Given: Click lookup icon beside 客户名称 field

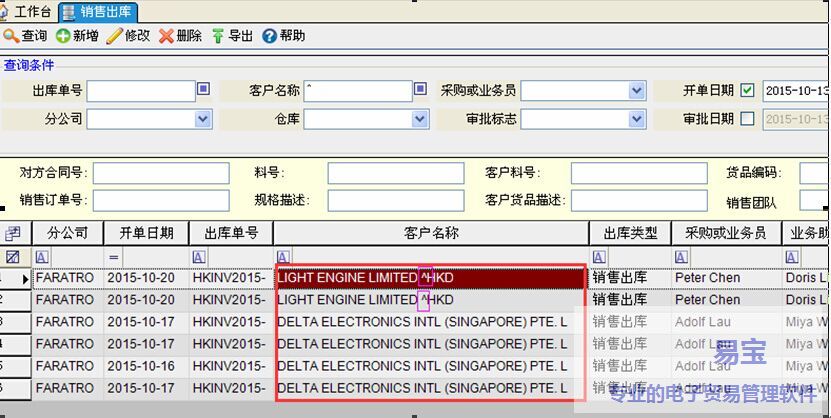Looking at the screenshot, I should click(422, 90).
